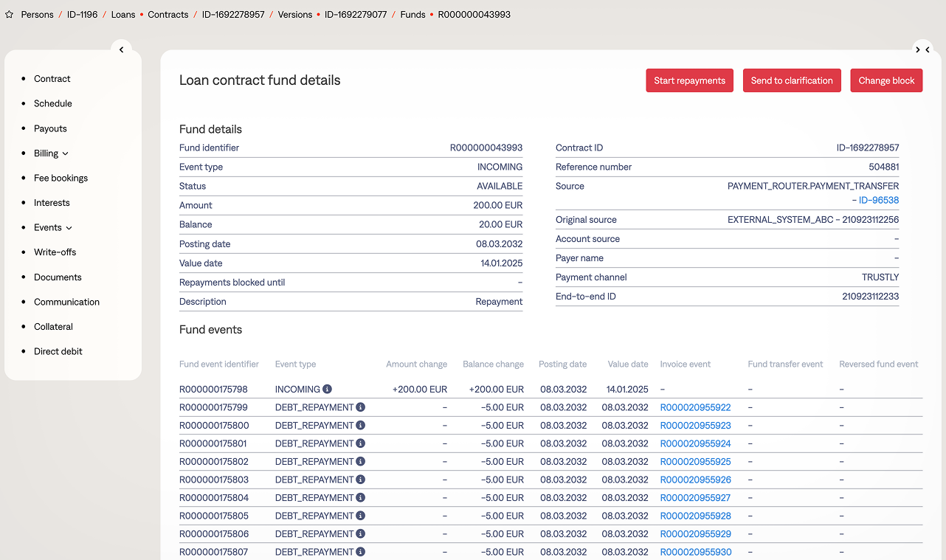Expand the Billing submenu

point(65,153)
